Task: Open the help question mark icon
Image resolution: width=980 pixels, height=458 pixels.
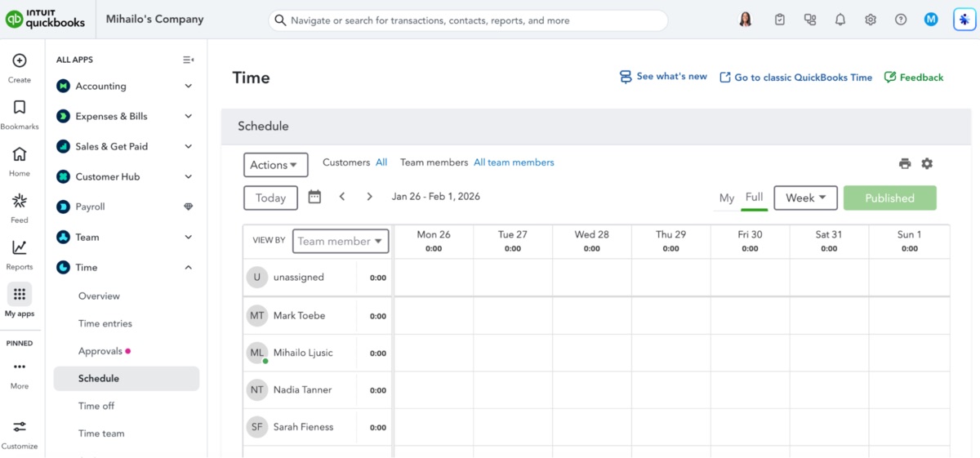Action: pos(901,20)
